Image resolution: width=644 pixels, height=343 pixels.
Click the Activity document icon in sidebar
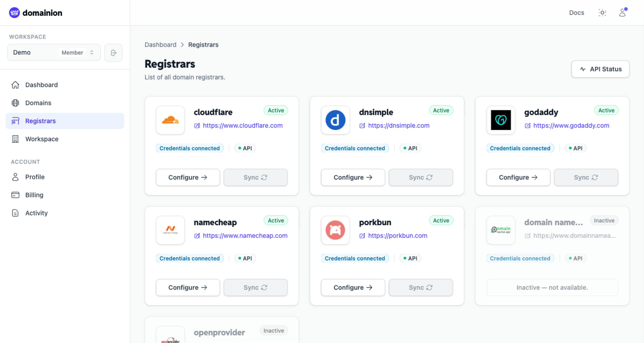(15, 213)
